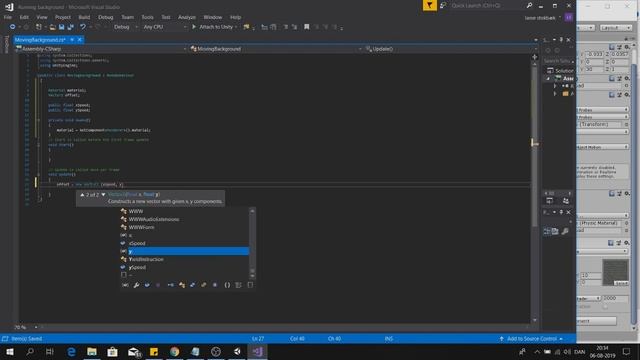Open the Project menu
The image size is (640, 360).
coord(62,17)
